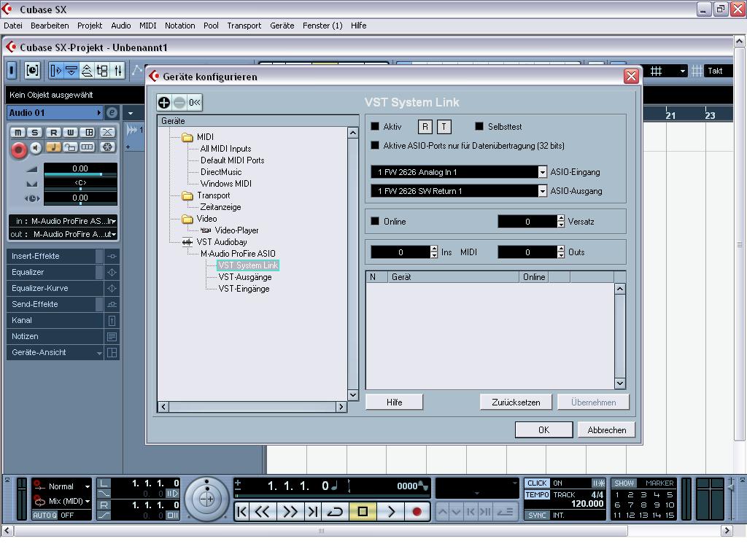Open the Projekt menu

coord(90,26)
